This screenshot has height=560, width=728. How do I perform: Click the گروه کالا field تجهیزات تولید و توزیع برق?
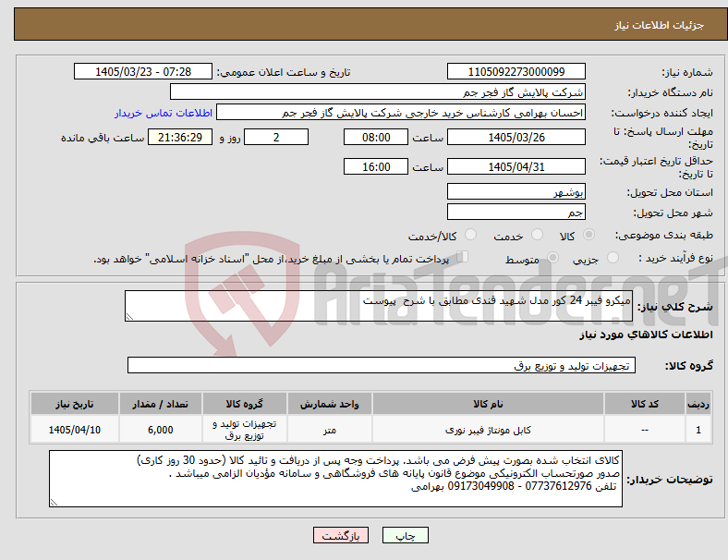382,365
